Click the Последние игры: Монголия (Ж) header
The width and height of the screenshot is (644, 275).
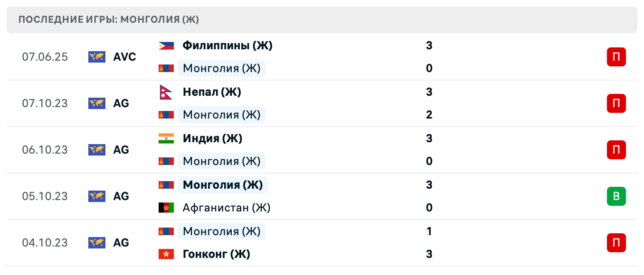[109, 19]
